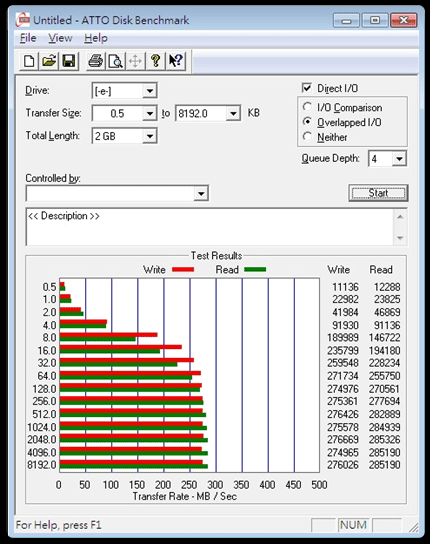Viewport: 430px width, 544px height.
Task: Click the New document toolbar icon
Action: pyautogui.click(x=29, y=61)
